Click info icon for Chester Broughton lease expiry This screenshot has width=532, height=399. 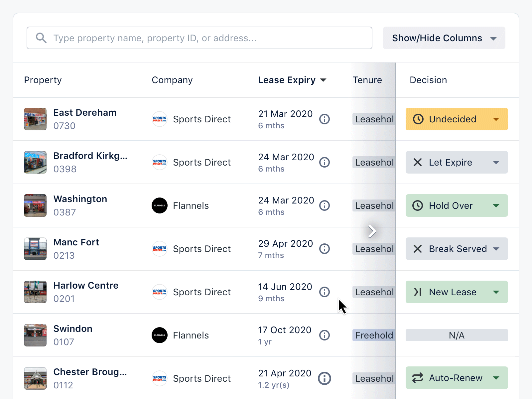(x=324, y=378)
